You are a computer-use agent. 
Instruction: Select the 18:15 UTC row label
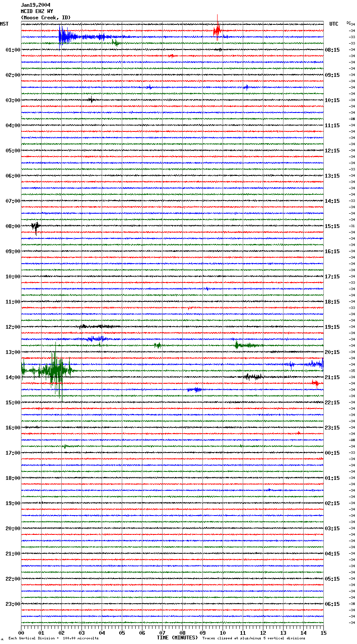pyautogui.click(x=332, y=302)
